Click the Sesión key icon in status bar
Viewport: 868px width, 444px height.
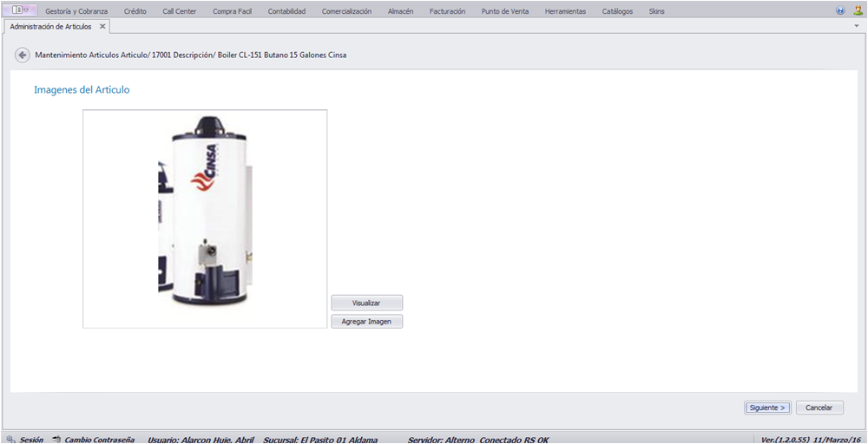[x=10, y=439]
